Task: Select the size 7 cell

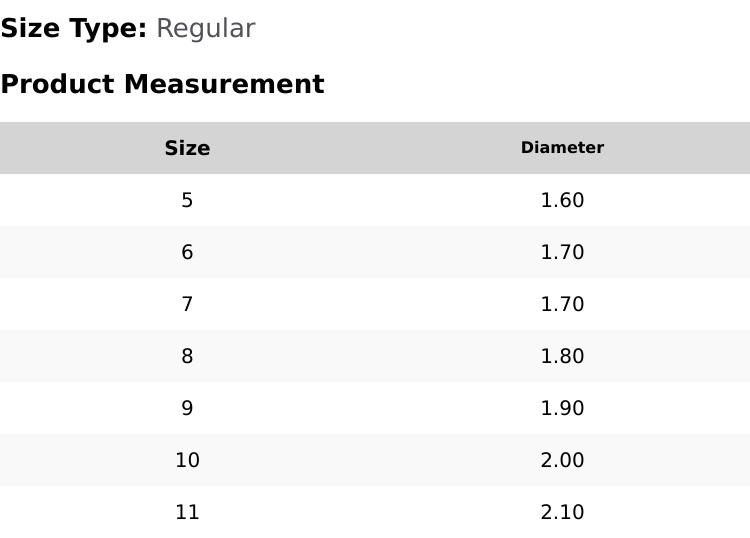Action: (187, 304)
